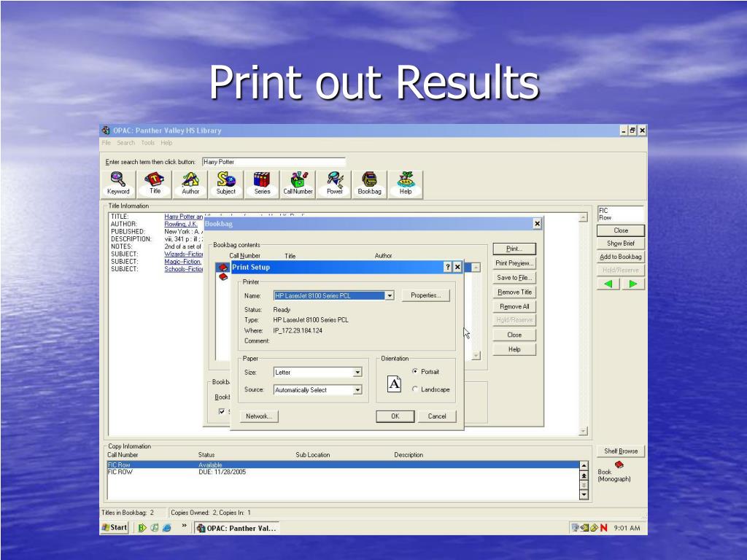Click the Save to File button
Image resolution: width=747 pixels, height=560 pixels.
[514, 278]
